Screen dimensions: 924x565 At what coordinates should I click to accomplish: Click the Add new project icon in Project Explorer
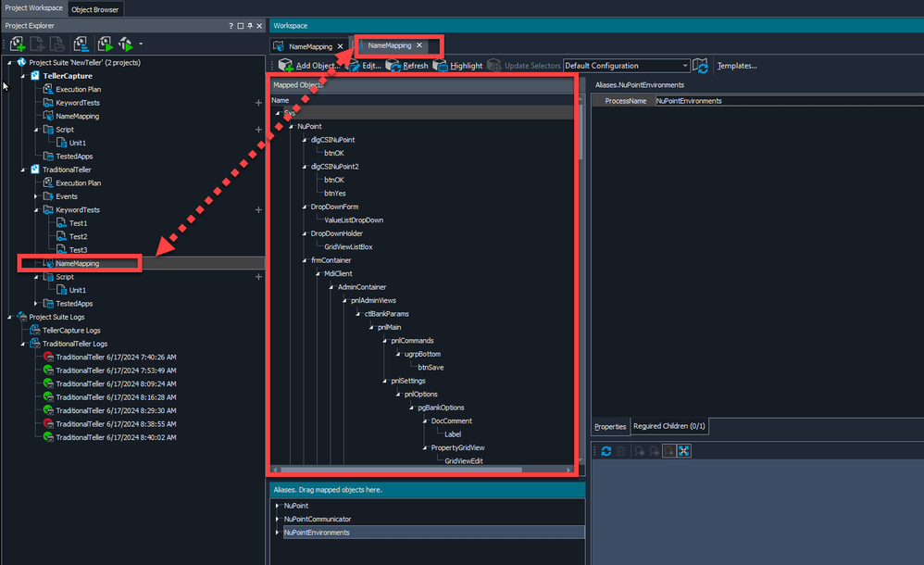coord(18,44)
